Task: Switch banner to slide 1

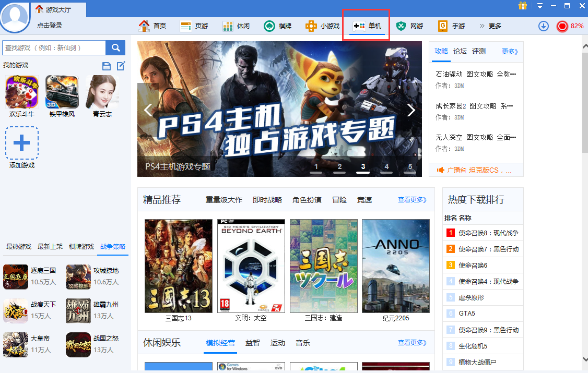Action: [316, 168]
